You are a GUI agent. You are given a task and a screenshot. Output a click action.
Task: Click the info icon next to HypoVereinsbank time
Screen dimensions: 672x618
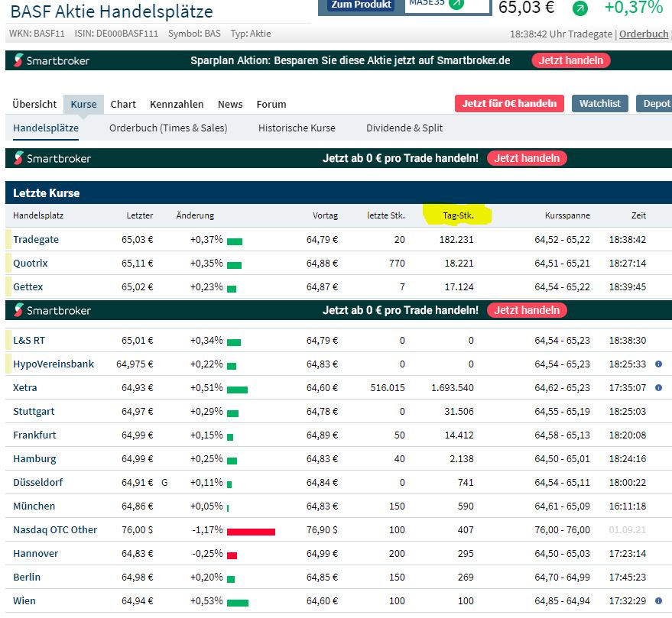coord(658,364)
